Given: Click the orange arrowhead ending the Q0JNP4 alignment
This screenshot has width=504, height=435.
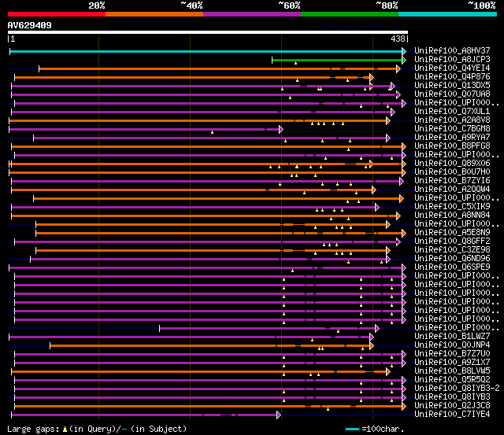Looking at the screenshot, I should point(372,346).
